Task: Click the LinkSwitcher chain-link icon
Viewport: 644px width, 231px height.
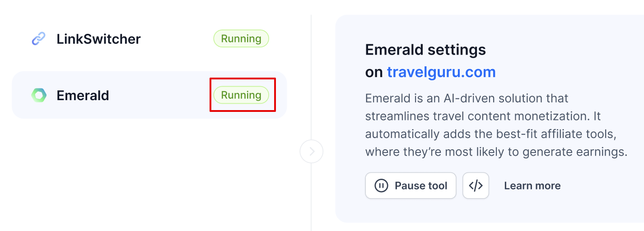Action: point(39,39)
